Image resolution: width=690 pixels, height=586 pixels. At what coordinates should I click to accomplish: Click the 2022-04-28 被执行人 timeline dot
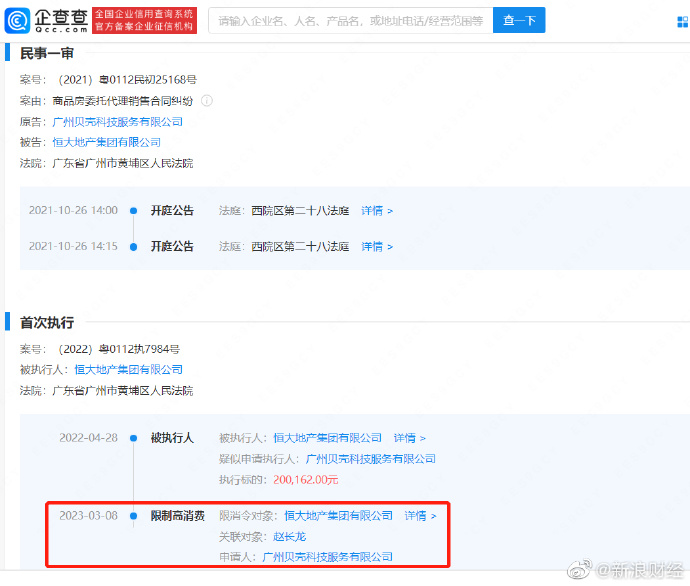click(133, 438)
